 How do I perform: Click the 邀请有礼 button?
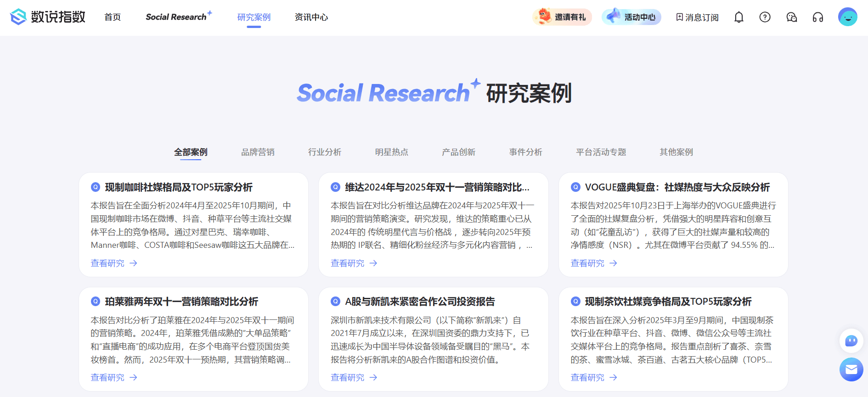pos(562,17)
